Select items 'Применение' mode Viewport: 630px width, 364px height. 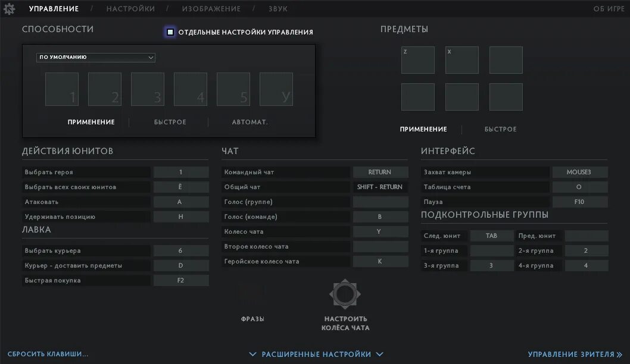coord(423,129)
